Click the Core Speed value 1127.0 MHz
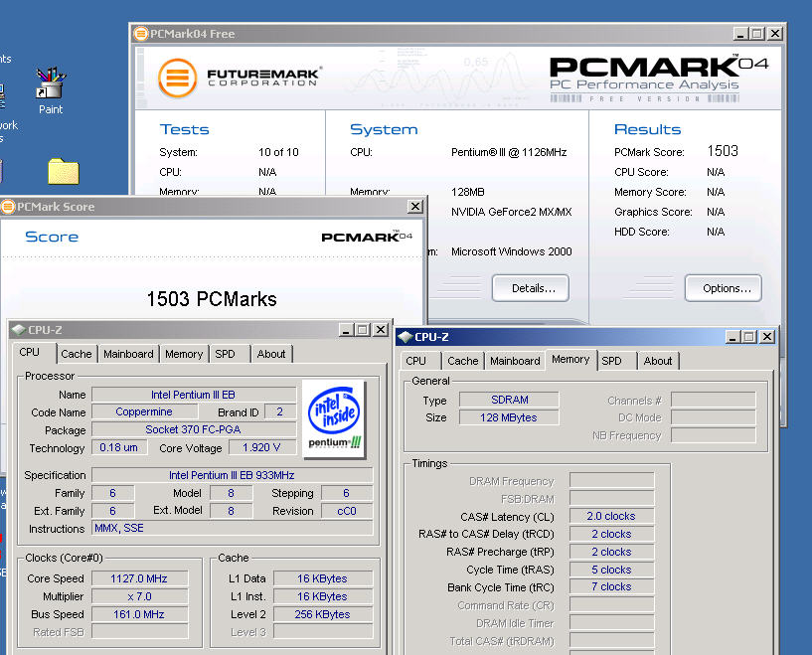The width and height of the screenshot is (812, 655). [139, 578]
